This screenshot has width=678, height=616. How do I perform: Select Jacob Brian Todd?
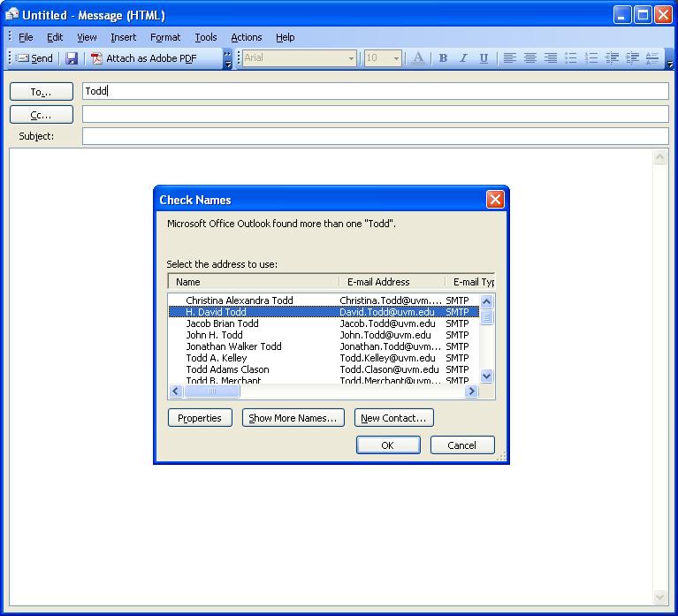coord(324,323)
